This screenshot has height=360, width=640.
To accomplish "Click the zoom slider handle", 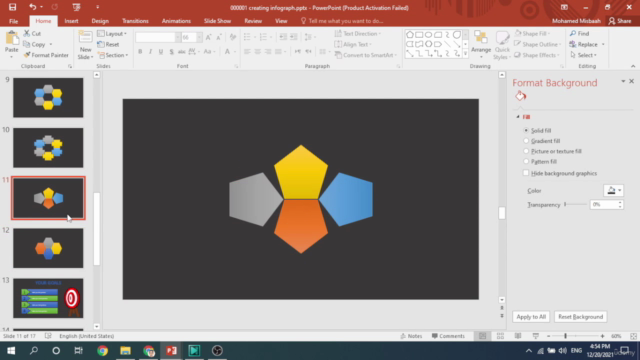I will [565, 336].
